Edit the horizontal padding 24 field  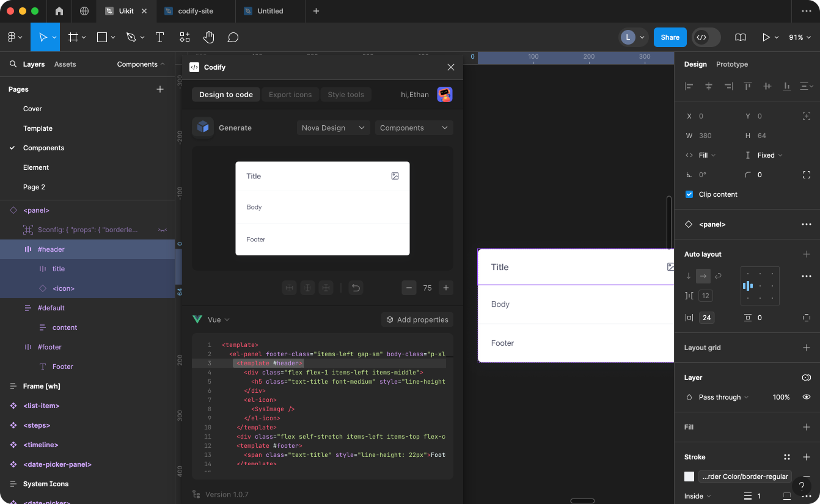(707, 318)
